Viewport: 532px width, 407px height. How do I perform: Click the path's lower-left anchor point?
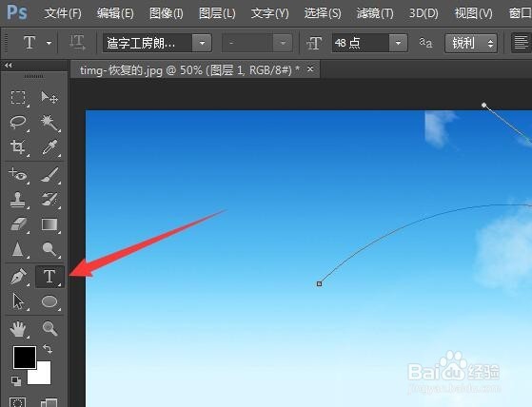pos(319,283)
